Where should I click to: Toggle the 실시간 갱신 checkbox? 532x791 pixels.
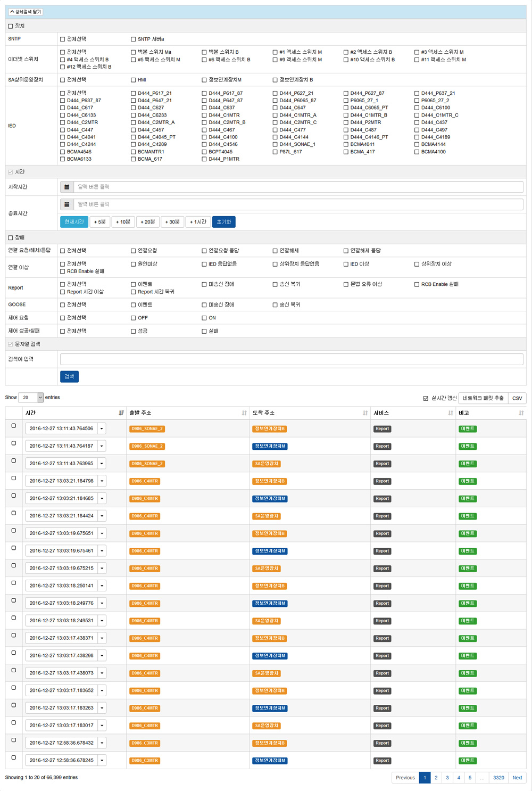pyautogui.click(x=426, y=398)
